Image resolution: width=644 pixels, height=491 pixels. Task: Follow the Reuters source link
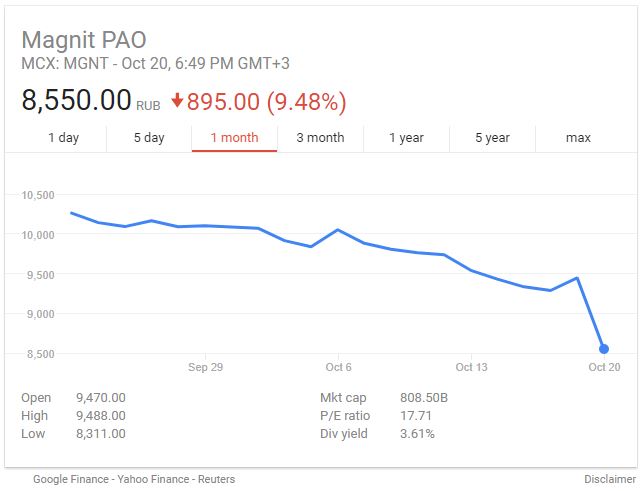216,479
